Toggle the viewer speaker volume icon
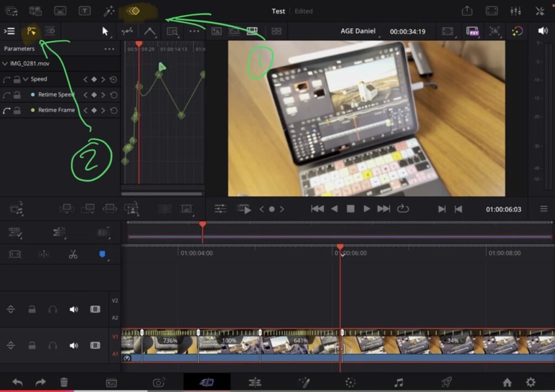The height and width of the screenshot is (392, 555). click(543, 31)
